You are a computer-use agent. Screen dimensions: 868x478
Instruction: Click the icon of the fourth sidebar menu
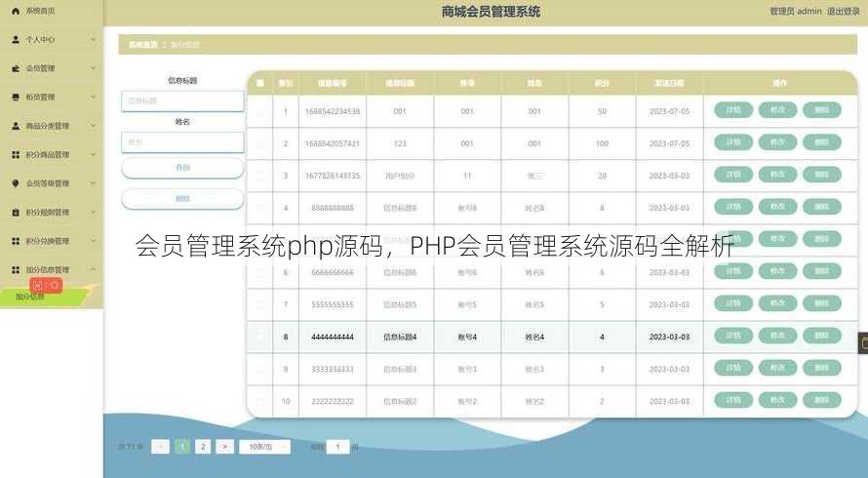(16, 97)
